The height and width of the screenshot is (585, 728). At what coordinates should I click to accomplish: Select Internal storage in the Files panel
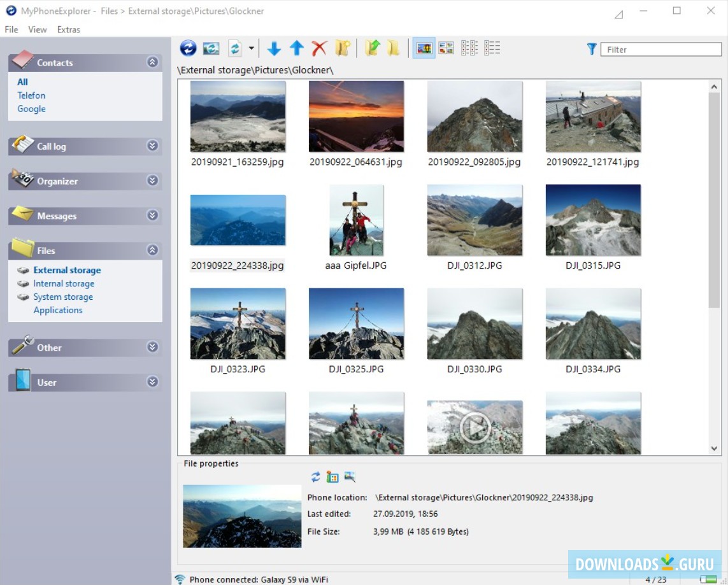pos(64,283)
